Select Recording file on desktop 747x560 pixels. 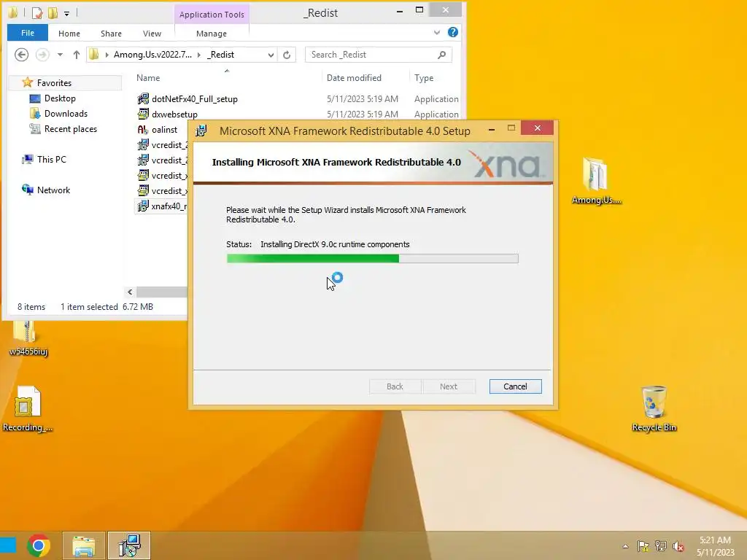tap(28, 408)
